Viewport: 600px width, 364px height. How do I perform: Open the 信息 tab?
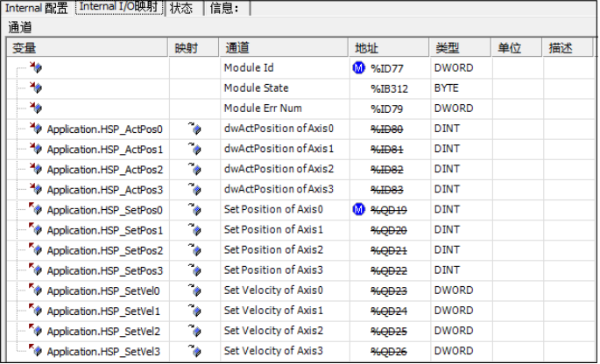(x=226, y=8)
